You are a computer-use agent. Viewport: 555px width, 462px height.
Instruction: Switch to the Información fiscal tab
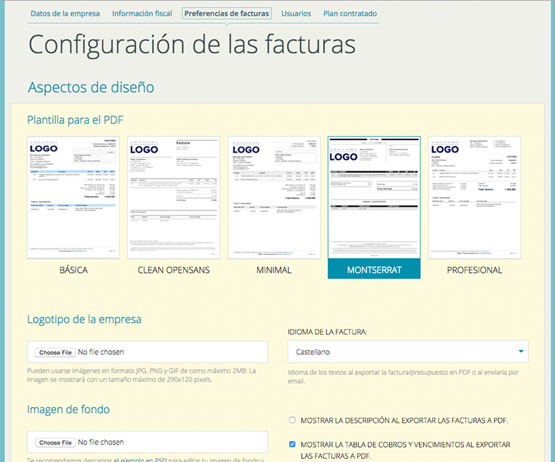[x=142, y=13]
